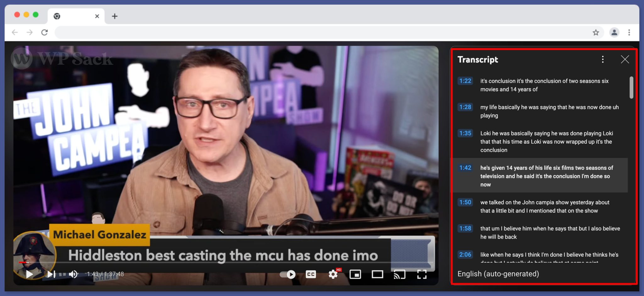Image resolution: width=644 pixels, height=296 pixels.
Task: Enable theater mode
Action: point(377,275)
